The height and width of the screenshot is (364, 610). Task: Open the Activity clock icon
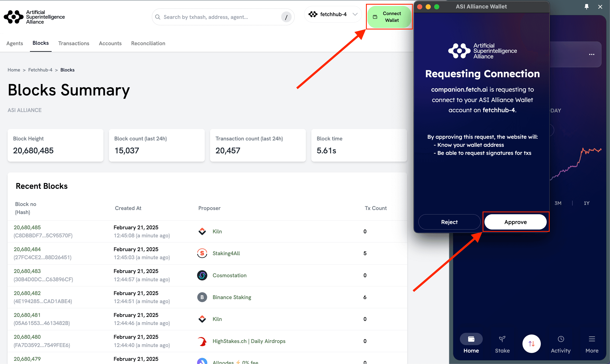(561, 339)
